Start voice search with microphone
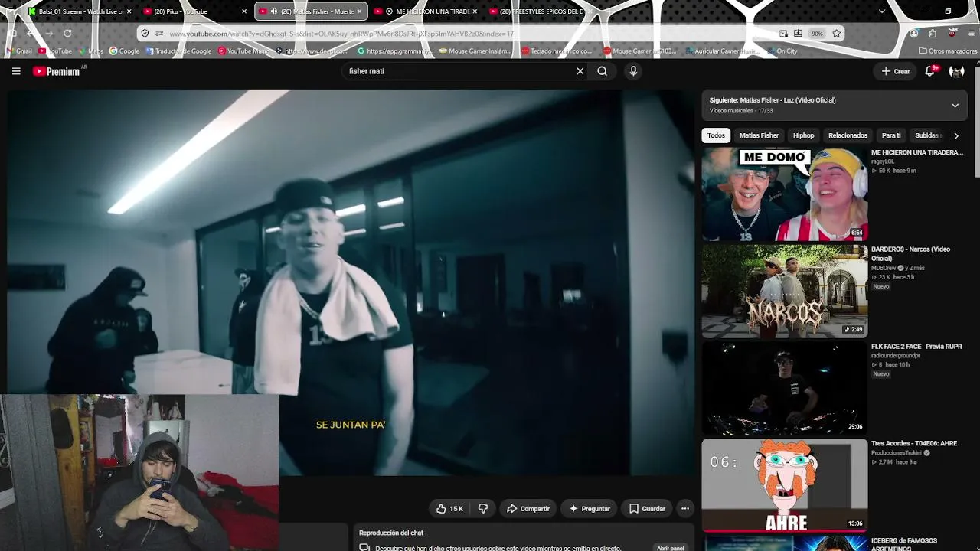 (633, 71)
